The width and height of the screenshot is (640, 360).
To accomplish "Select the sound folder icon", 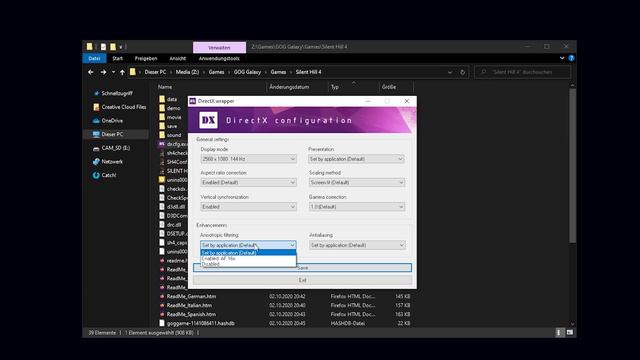I will [x=162, y=135].
